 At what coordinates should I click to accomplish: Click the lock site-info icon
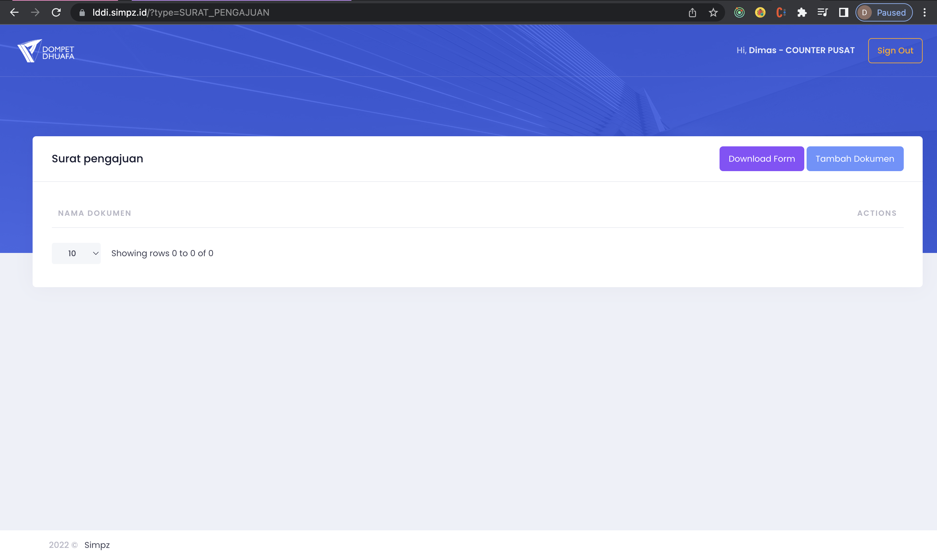tap(82, 13)
